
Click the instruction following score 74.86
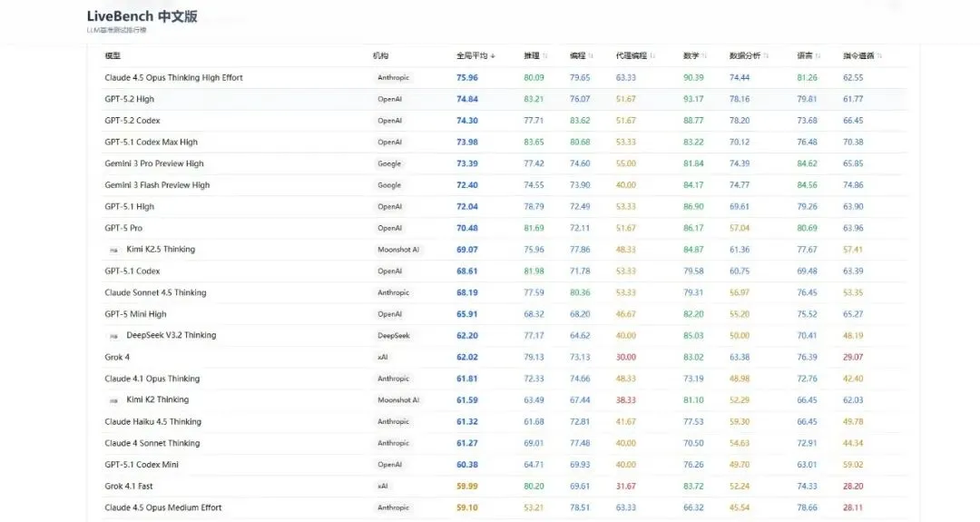pos(853,185)
